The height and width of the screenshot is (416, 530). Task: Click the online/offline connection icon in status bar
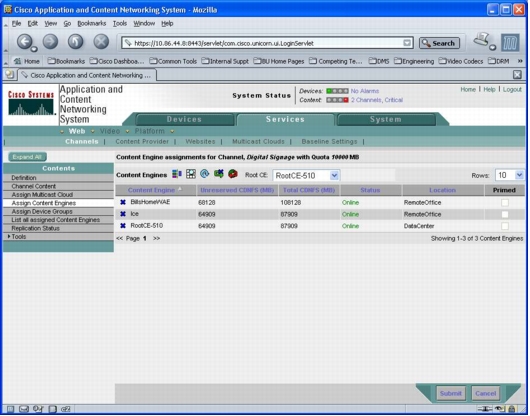[x=485, y=409]
